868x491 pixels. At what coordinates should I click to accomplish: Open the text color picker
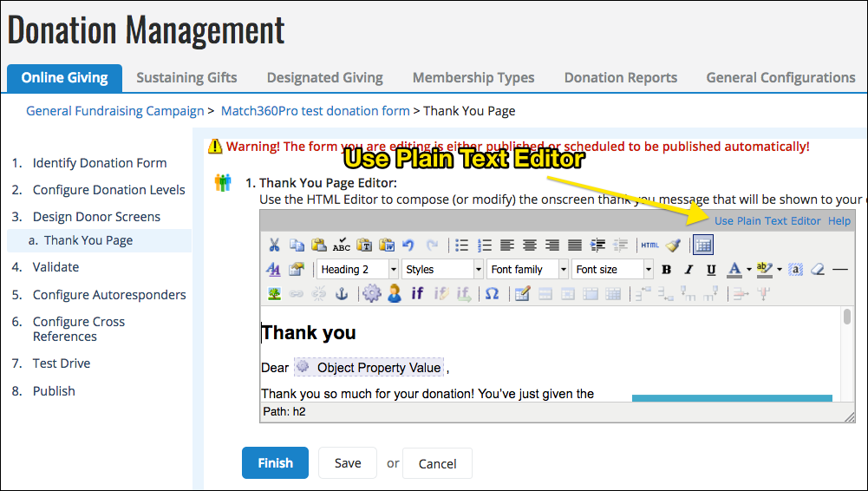[734, 270]
